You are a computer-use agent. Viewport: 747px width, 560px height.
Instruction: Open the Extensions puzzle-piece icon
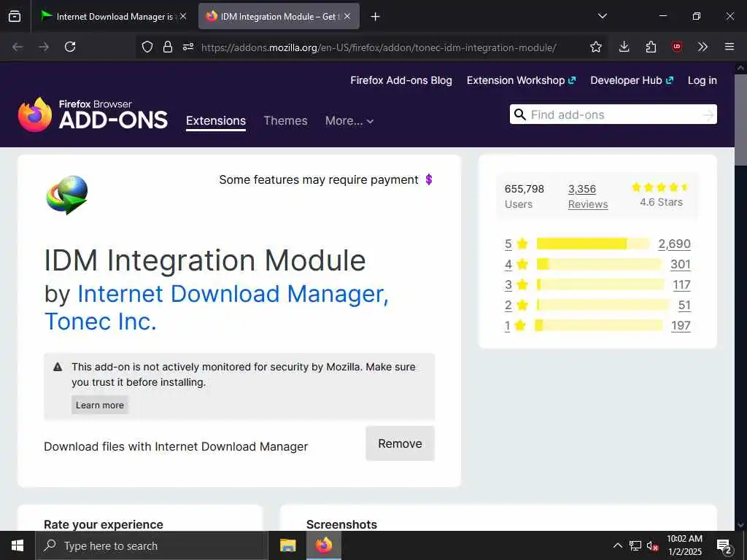tap(651, 47)
